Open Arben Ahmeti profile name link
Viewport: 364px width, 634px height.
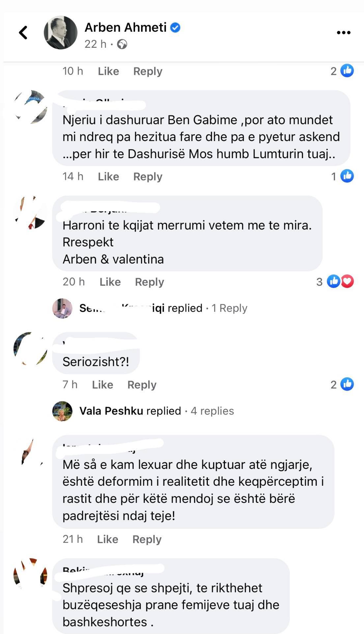[126, 27]
